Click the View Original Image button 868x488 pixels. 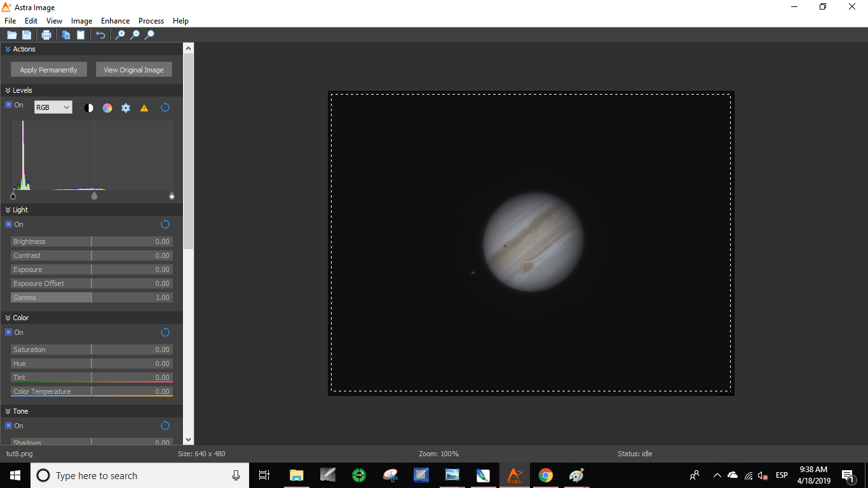click(133, 70)
